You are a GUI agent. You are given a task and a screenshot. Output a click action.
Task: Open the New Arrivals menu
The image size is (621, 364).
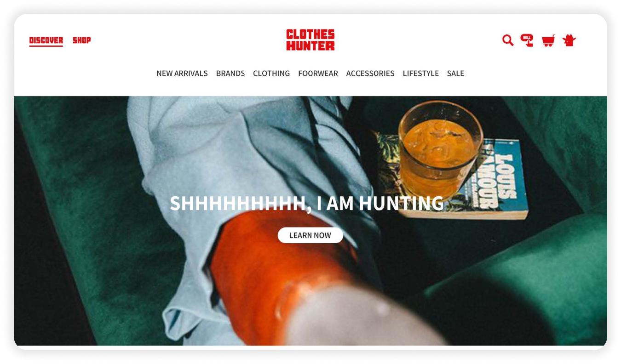click(182, 73)
